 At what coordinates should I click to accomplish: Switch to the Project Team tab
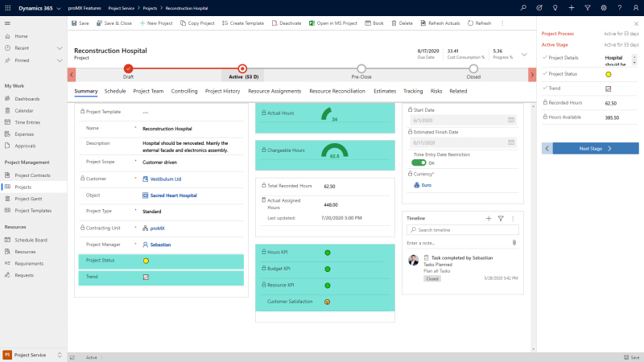coord(148,91)
